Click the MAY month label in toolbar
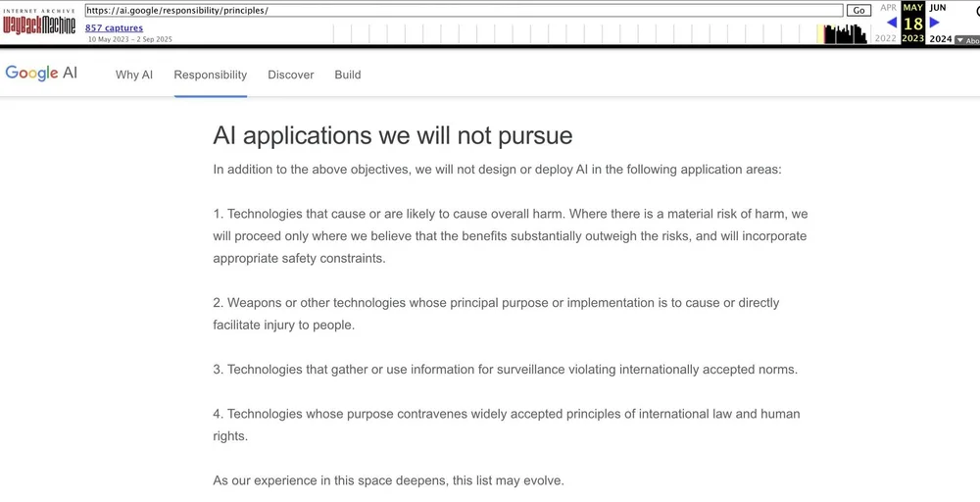This screenshot has height=502, width=980. point(913,8)
